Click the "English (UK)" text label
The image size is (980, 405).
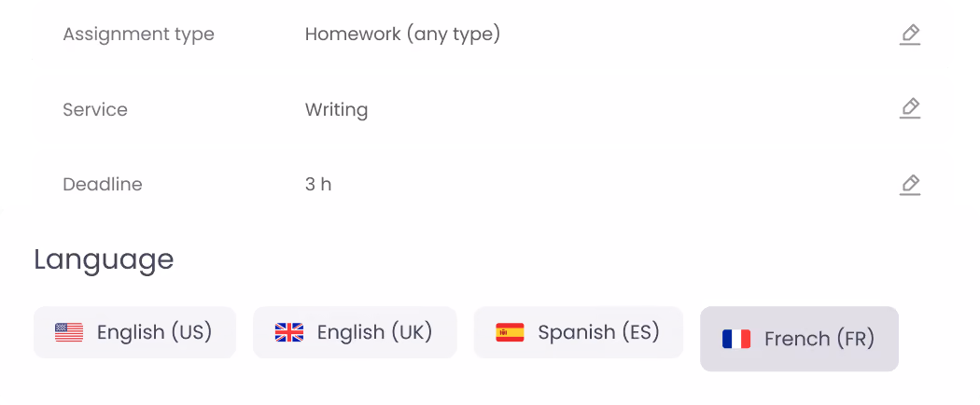tap(375, 332)
